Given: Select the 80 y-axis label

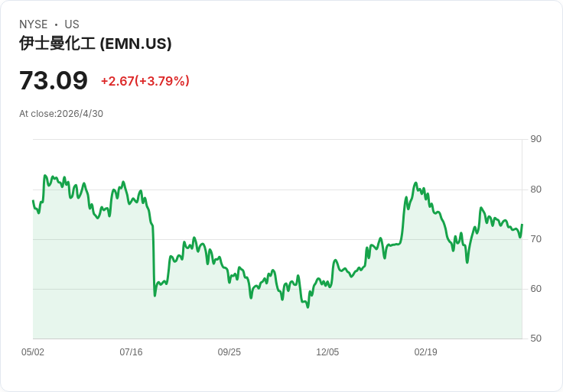Looking at the screenshot, I should (x=535, y=189).
